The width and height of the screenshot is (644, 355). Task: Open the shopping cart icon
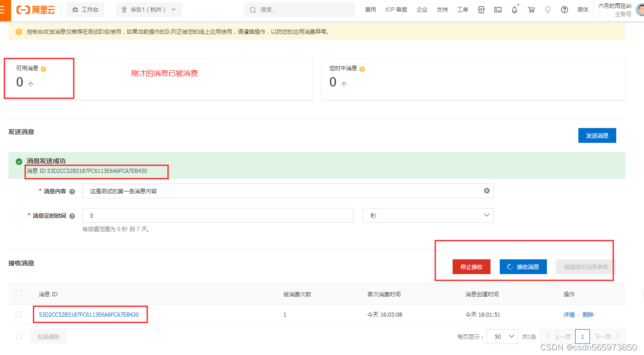click(x=531, y=10)
